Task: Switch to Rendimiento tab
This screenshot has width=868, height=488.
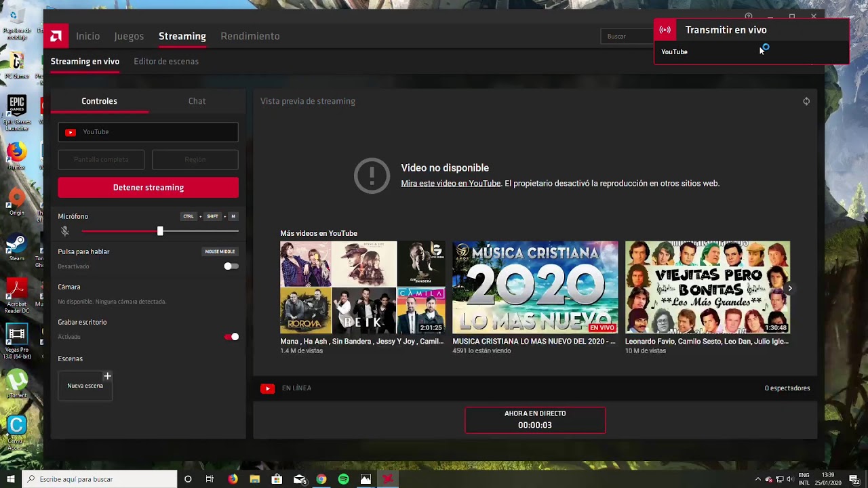Action: [250, 36]
